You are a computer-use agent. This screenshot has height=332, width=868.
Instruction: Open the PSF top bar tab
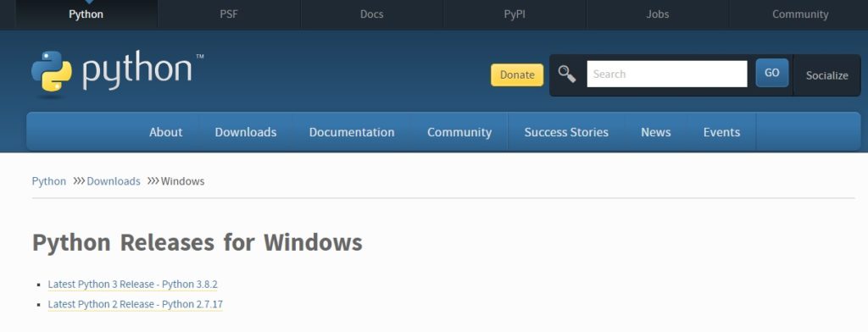point(229,14)
